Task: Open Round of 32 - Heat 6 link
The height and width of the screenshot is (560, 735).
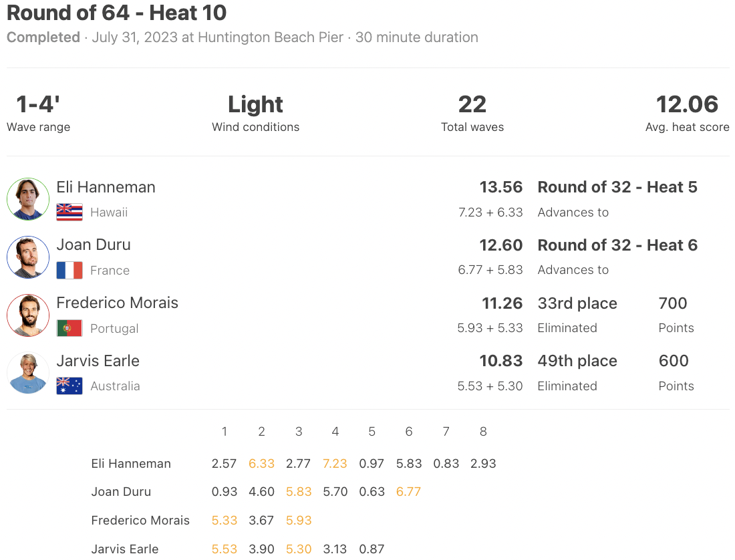Action: tap(617, 245)
